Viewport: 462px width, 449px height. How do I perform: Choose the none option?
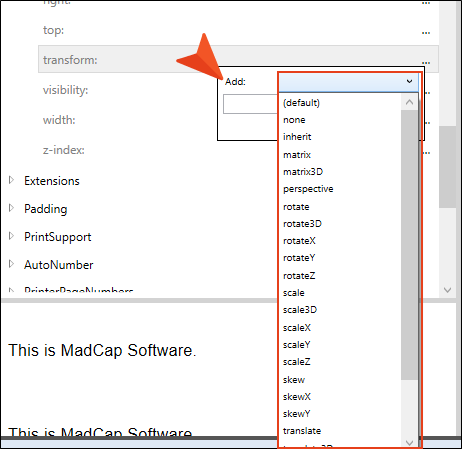point(294,120)
